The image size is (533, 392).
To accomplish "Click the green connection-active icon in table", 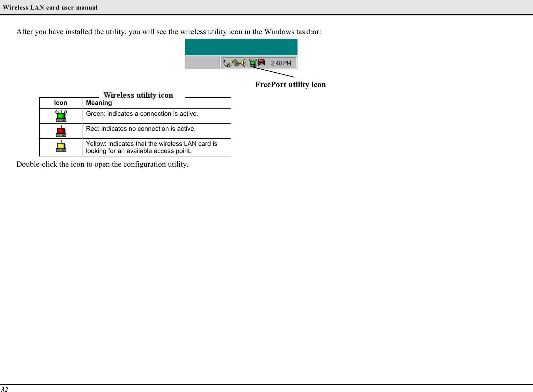I will 61,116.
